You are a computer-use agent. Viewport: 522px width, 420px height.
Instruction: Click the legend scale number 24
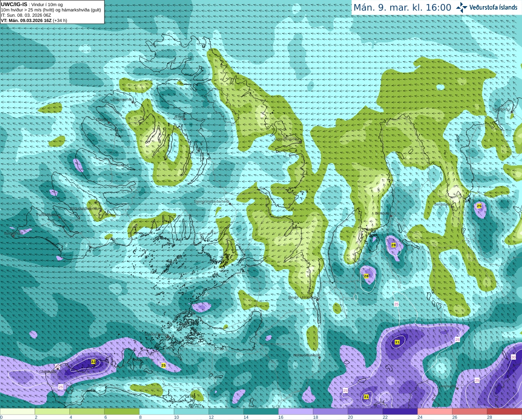[420, 417]
